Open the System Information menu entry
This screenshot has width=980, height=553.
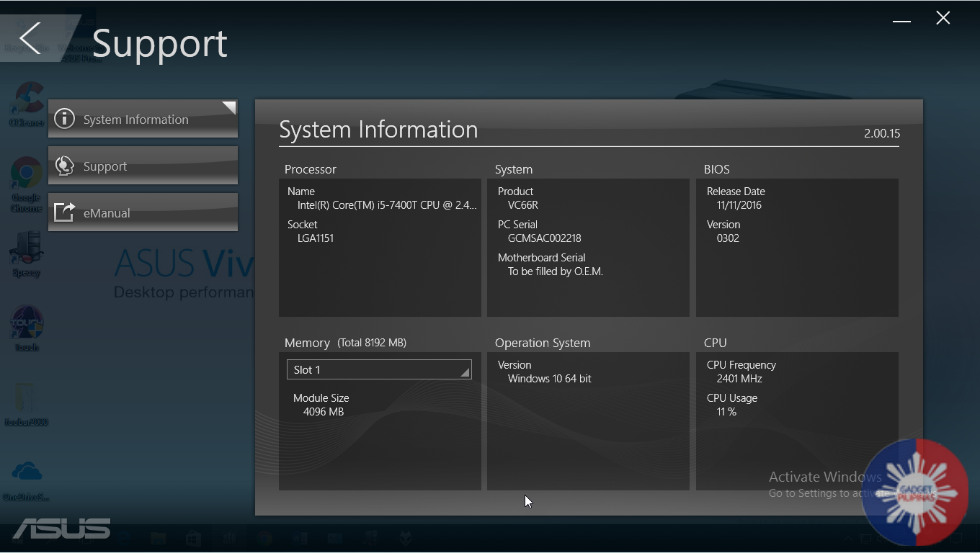coord(143,119)
